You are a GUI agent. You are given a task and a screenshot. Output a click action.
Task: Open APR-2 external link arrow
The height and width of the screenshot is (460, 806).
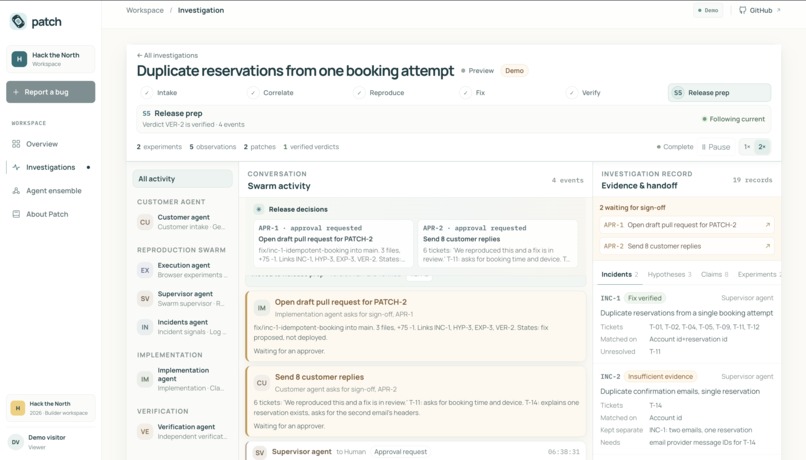(767, 246)
